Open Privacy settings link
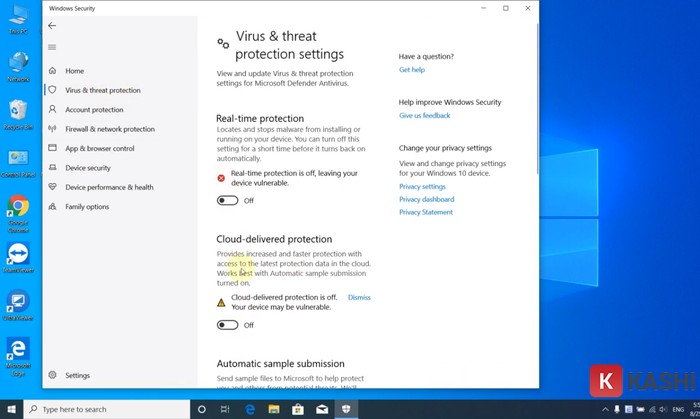The height and width of the screenshot is (419, 700). click(x=422, y=187)
